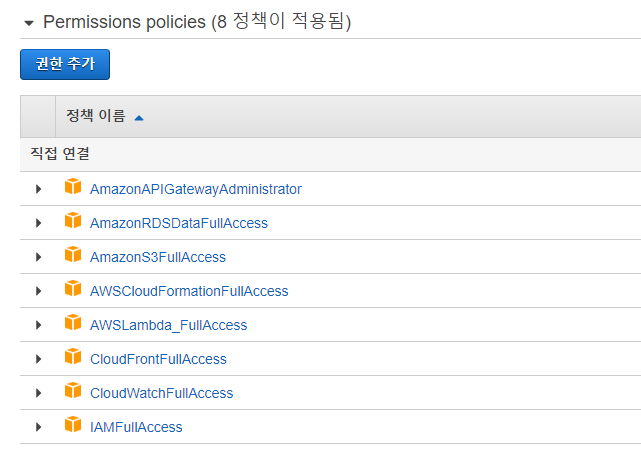Sort by 정책 이름 column header
641x458 pixels.
(x=96, y=116)
